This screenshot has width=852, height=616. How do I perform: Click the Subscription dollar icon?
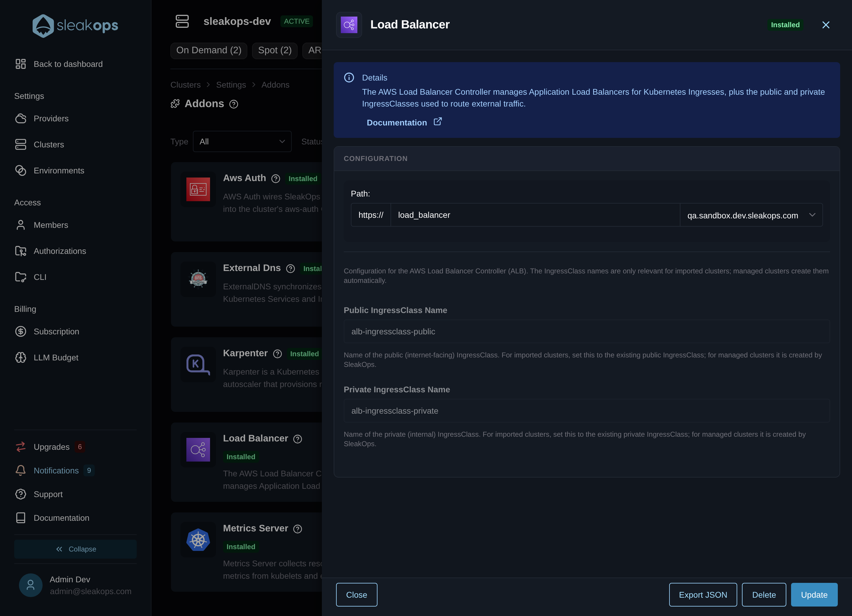tap(21, 331)
